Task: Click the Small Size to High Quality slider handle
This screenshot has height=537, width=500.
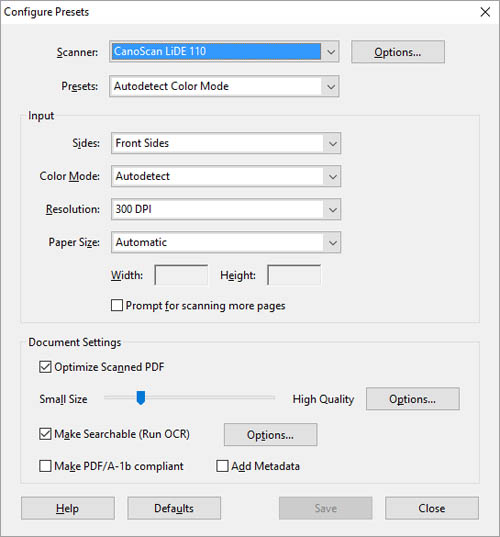Action: (x=141, y=398)
